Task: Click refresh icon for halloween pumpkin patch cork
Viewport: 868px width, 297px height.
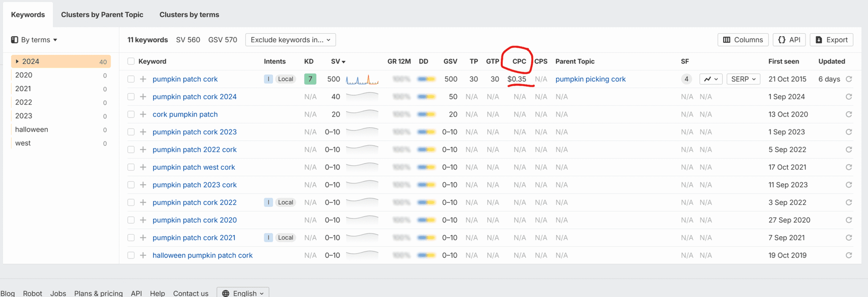Action: pyautogui.click(x=848, y=255)
